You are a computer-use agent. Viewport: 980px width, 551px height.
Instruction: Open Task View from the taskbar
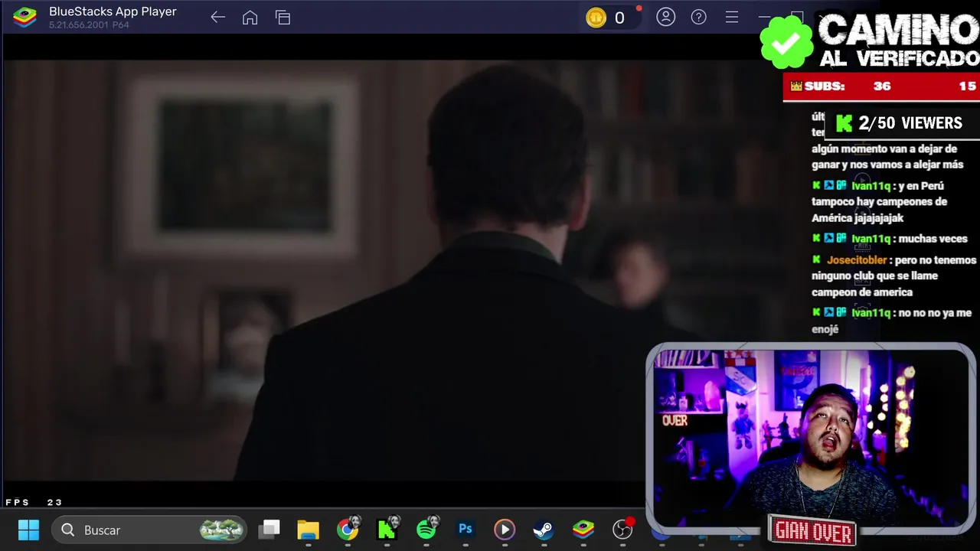[269, 530]
